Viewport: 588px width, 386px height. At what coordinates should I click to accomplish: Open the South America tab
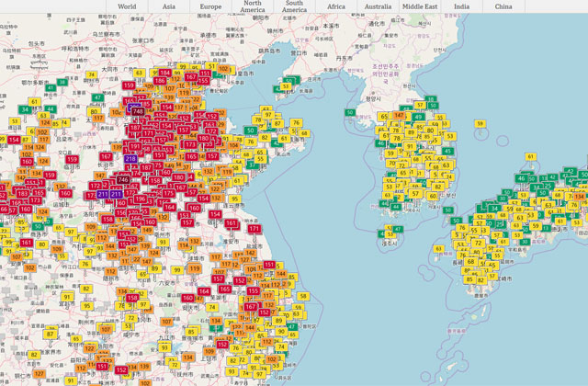[x=294, y=6]
